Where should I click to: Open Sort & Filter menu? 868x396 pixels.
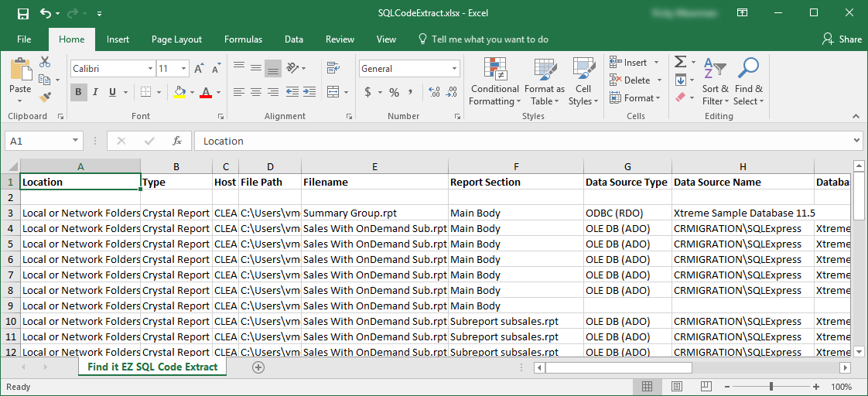pyautogui.click(x=716, y=81)
